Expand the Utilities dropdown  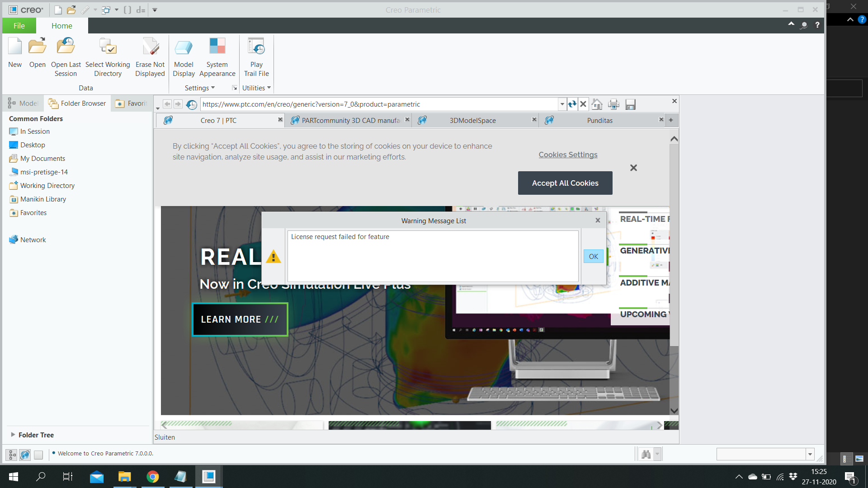(x=256, y=88)
